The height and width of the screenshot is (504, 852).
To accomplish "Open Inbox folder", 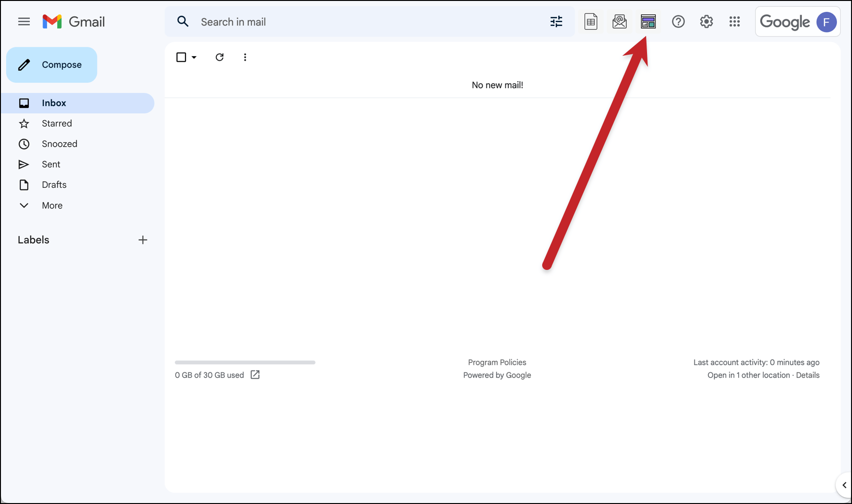I will click(77, 103).
